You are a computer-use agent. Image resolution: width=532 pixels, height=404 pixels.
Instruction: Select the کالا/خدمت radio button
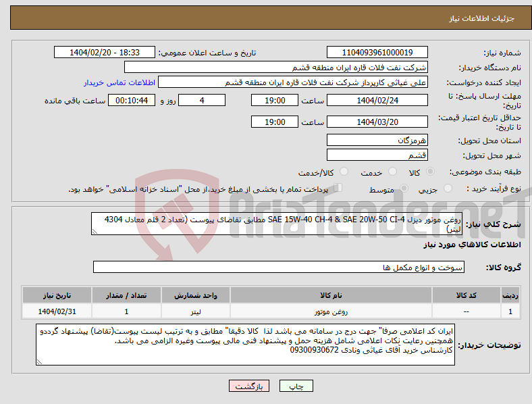click(344, 172)
